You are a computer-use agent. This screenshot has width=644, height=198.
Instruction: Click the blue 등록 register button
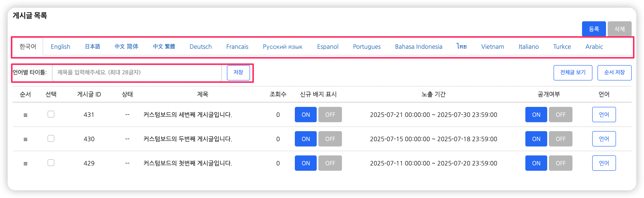pos(594,29)
